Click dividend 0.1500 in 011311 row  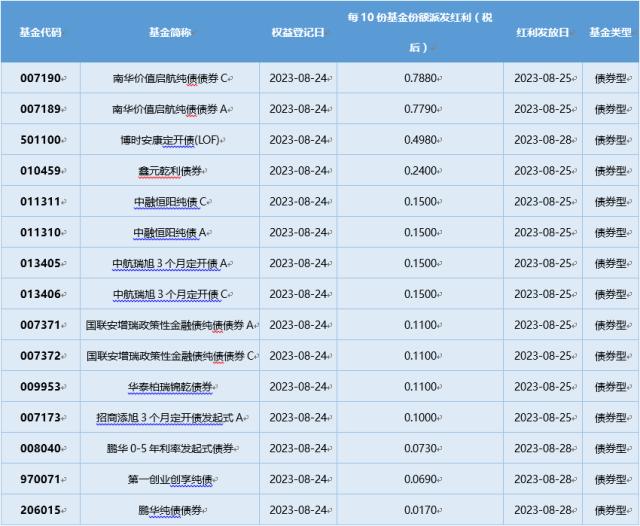pos(420,202)
